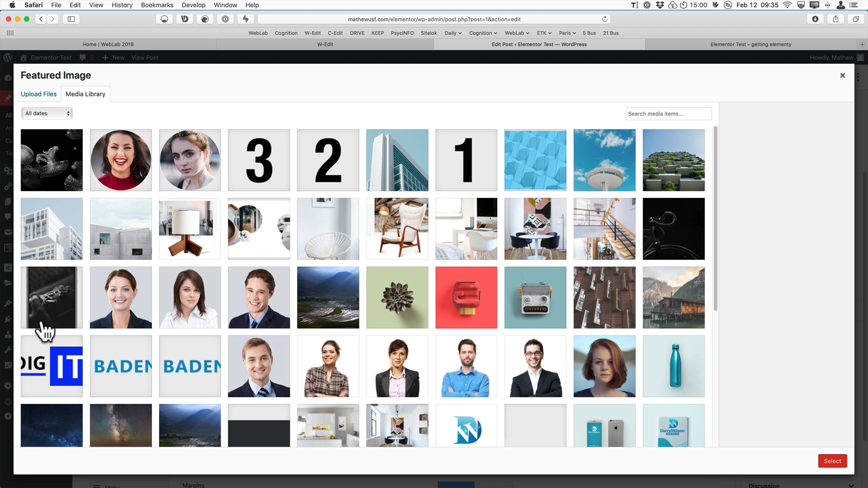Click the Search media items field
This screenshot has width=868, height=488.
tap(668, 114)
